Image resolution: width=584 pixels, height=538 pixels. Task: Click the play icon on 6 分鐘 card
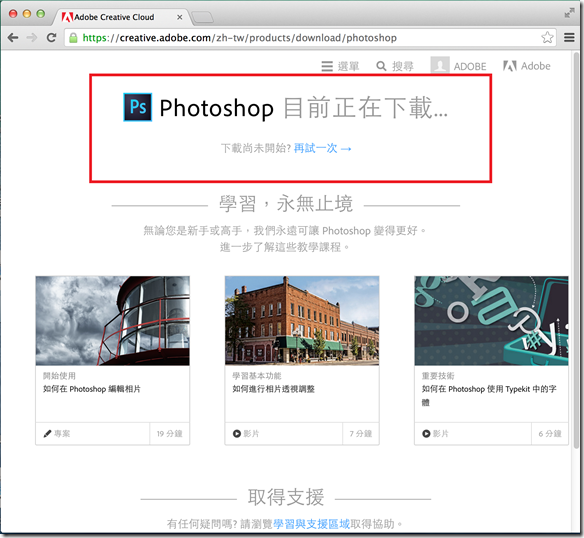click(x=426, y=434)
